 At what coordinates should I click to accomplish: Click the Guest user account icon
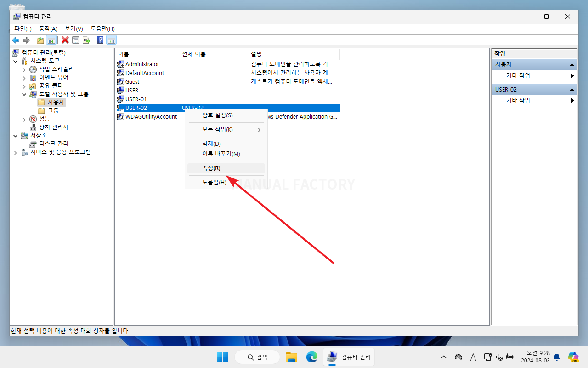click(121, 82)
